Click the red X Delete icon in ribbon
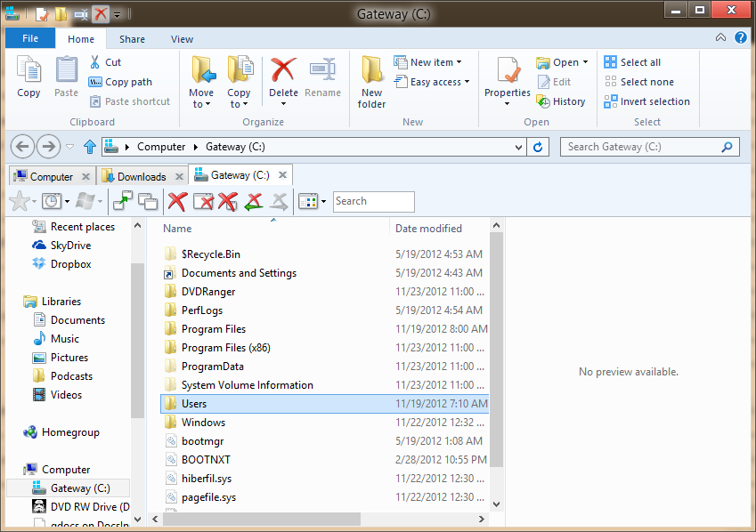 click(283, 69)
